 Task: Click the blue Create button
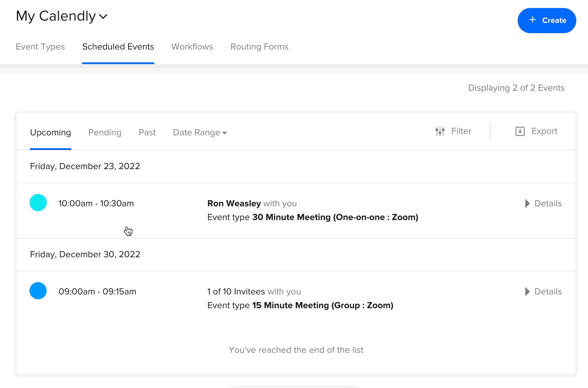547,20
